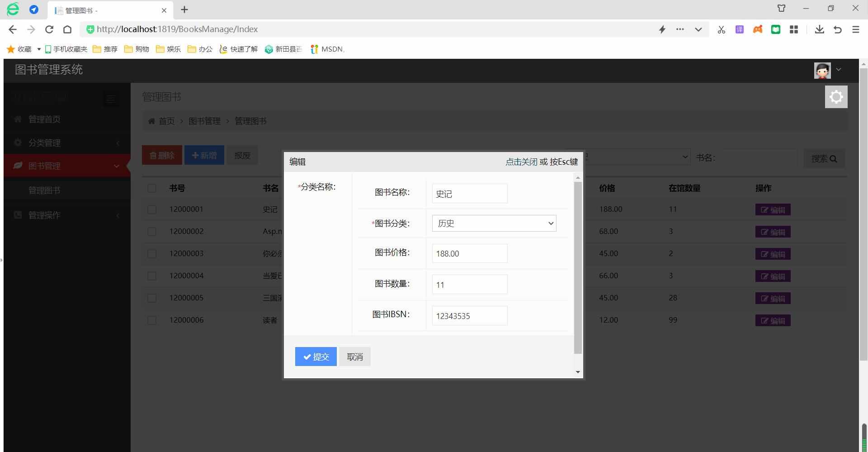Open the 推荐 bookmark folder
Screen dimensions: 868x452
pos(105,49)
